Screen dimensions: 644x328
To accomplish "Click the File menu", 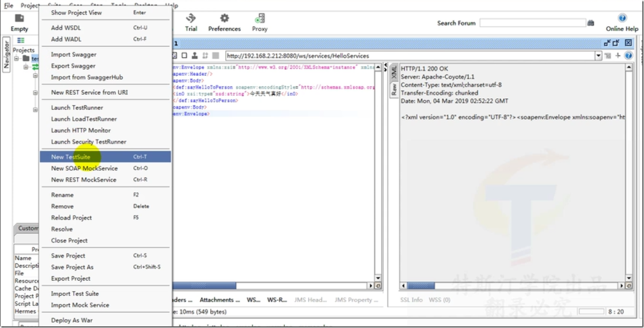I will tap(8, 5).
